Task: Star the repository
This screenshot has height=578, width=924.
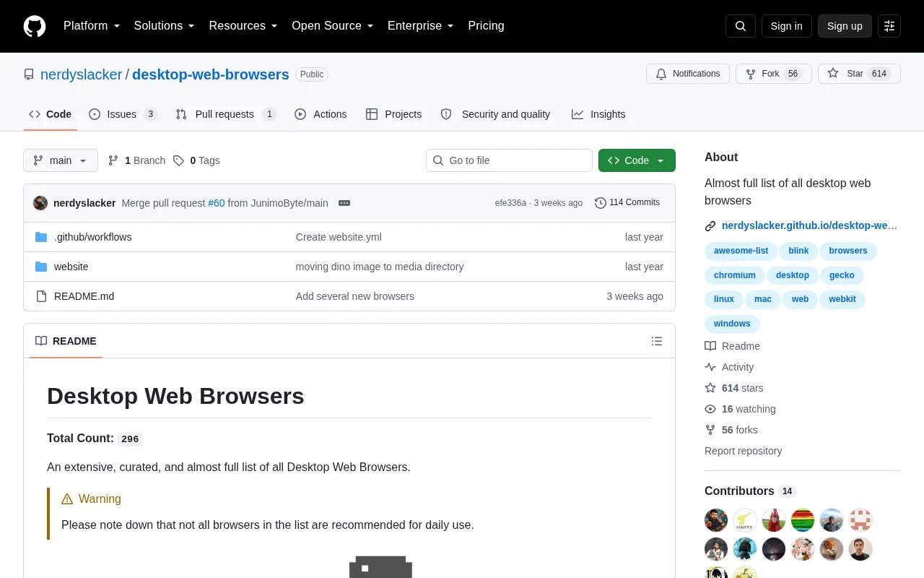Action: [x=859, y=74]
